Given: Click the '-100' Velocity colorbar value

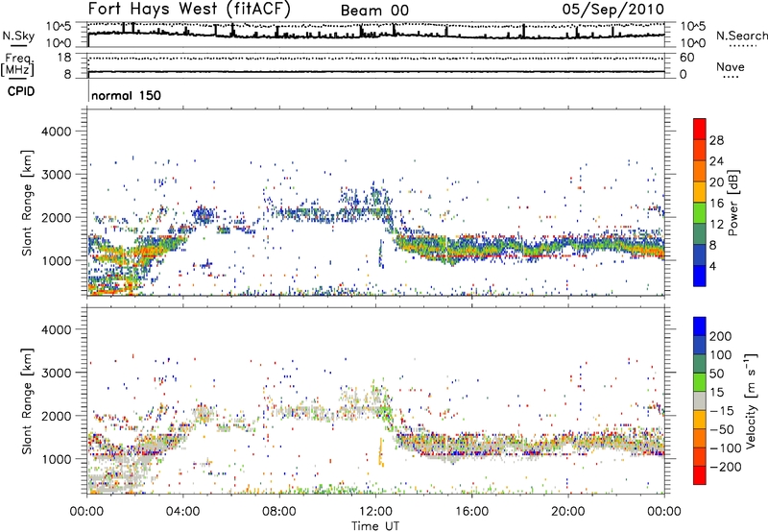Looking at the screenshot, I should (726, 447).
